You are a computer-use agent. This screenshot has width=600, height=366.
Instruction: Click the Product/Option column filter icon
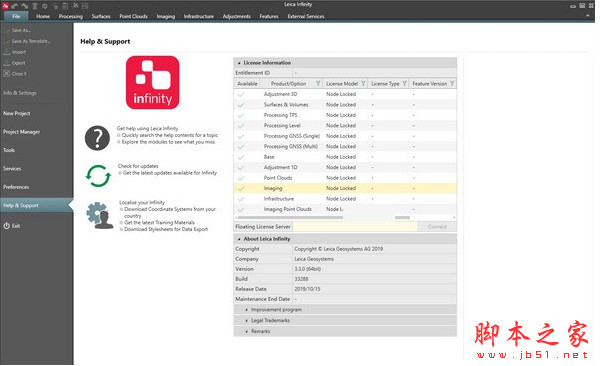pos(318,83)
